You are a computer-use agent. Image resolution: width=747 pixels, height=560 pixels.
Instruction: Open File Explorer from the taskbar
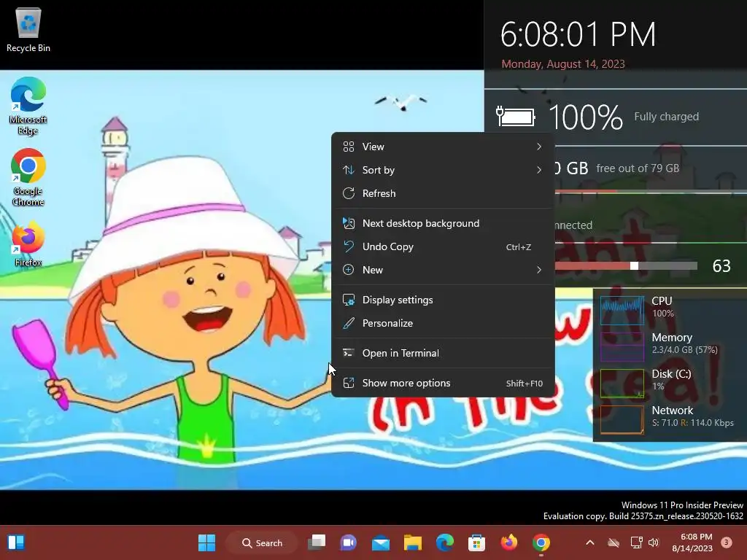point(413,542)
